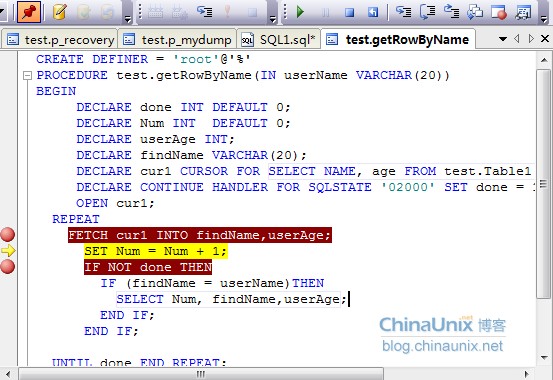This screenshot has width=553, height=380.
Task: Switch to the test.p_recovery tab
Action: (60, 40)
